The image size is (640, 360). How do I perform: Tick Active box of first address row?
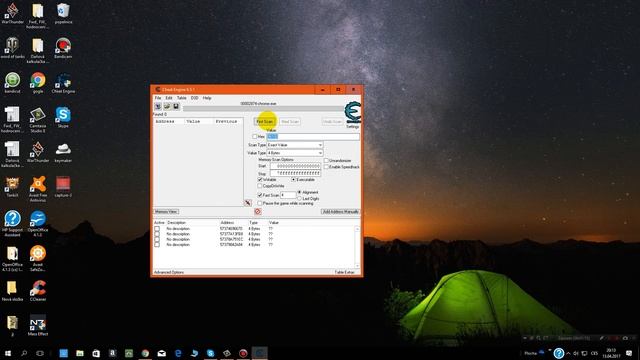(x=157, y=229)
